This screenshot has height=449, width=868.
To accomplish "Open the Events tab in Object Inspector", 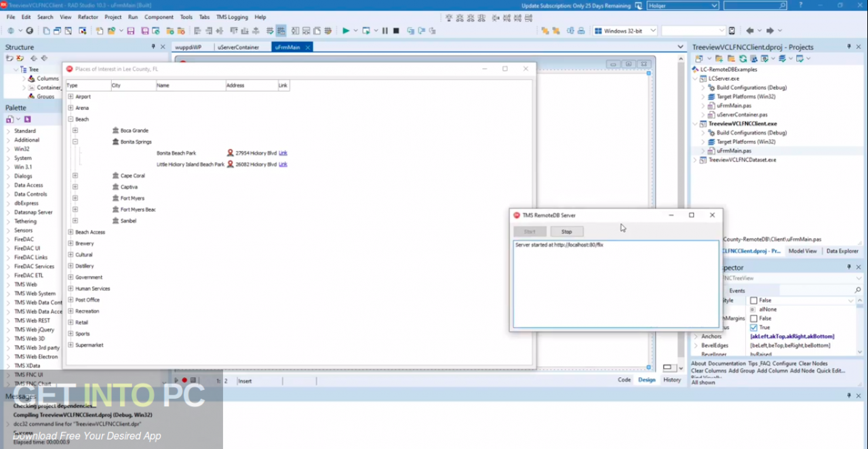I will (x=737, y=291).
